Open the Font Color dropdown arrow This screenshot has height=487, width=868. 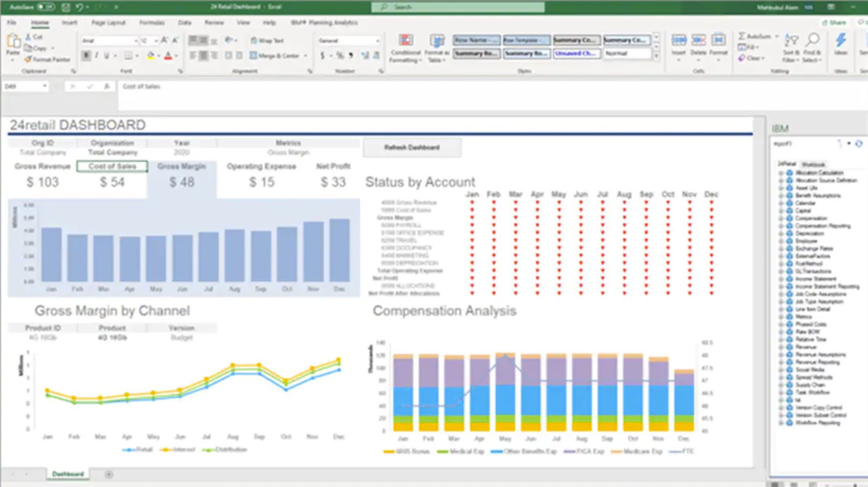176,56
